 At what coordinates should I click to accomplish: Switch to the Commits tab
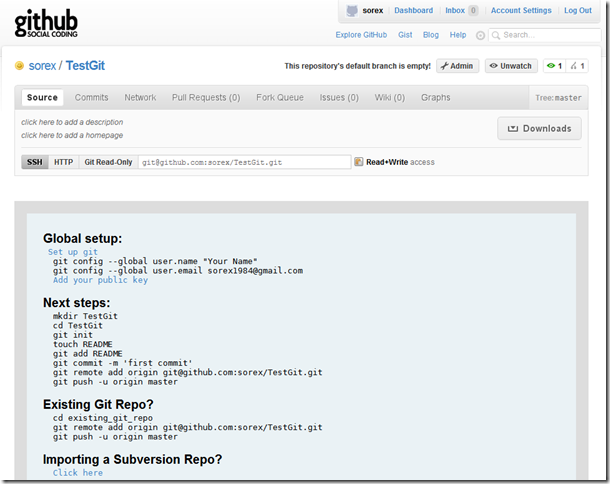[91, 97]
